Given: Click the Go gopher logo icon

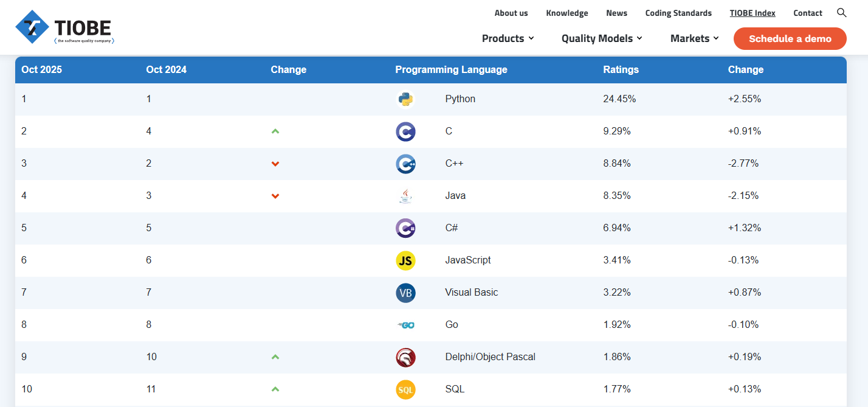Looking at the screenshot, I should point(405,325).
